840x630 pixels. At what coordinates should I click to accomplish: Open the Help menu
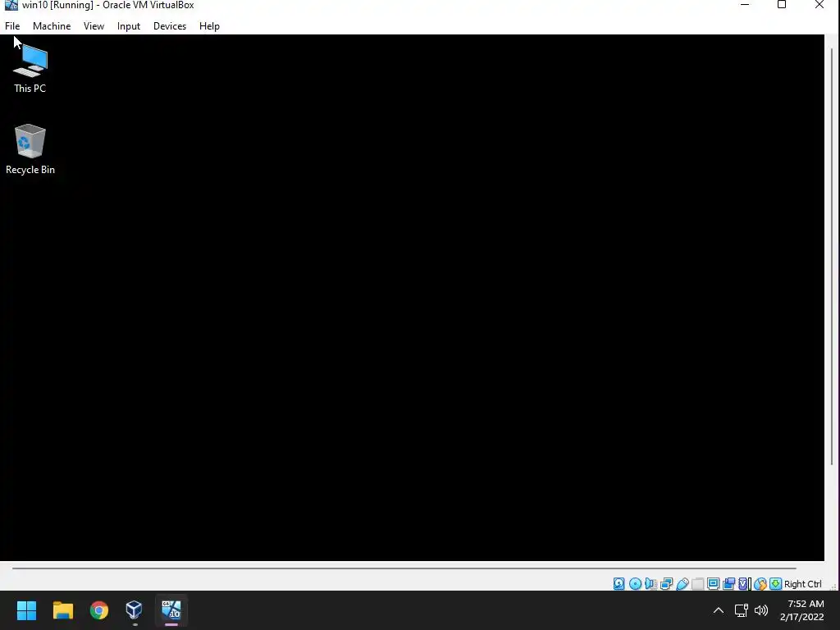pos(209,25)
